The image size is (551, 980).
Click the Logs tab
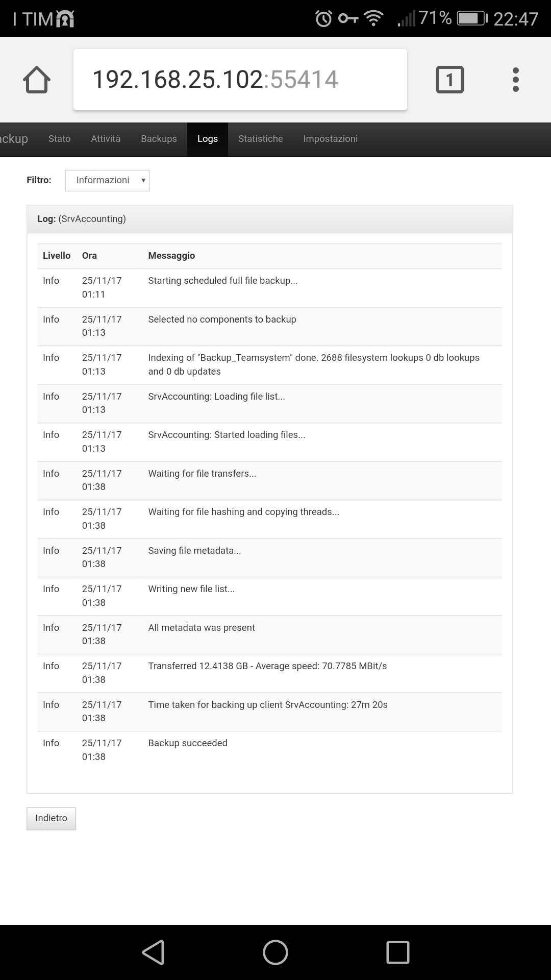click(x=208, y=139)
